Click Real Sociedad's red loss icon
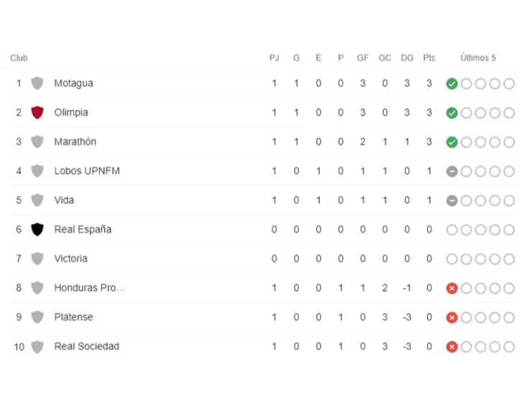 pyautogui.click(x=451, y=347)
